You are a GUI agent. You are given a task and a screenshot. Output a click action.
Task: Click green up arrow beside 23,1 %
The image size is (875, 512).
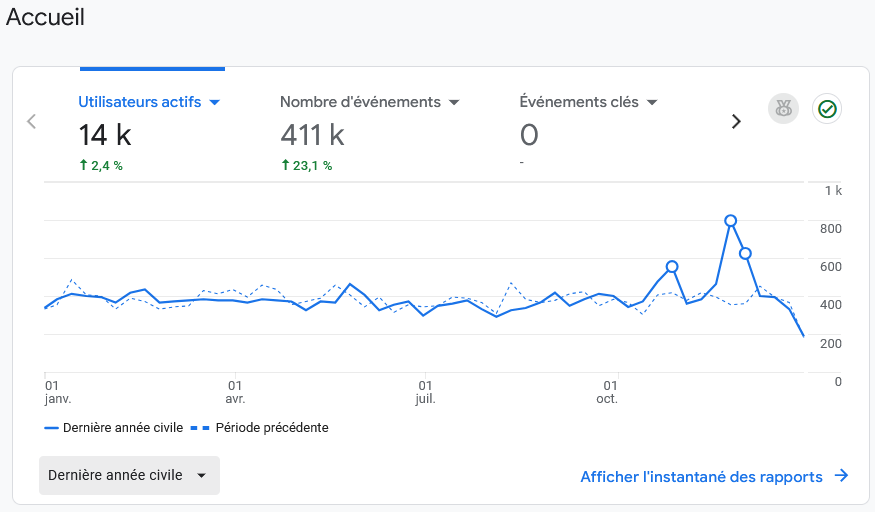tap(286, 165)
